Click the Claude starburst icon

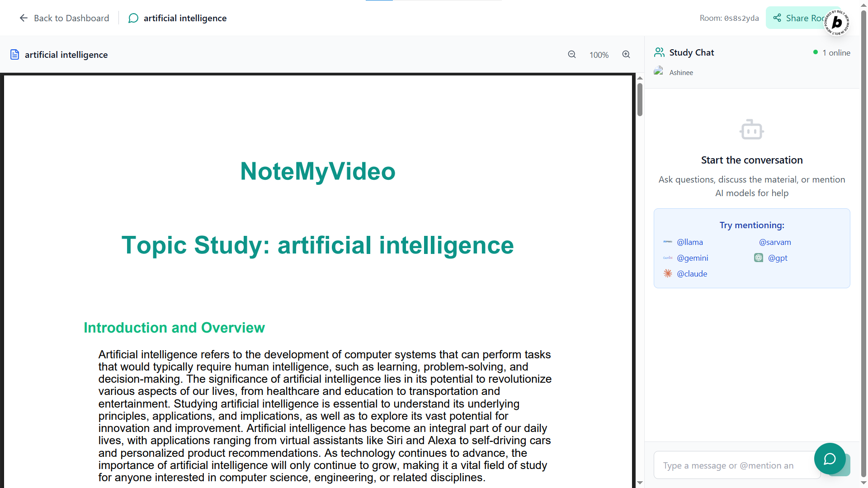click(x=668, y=273)
